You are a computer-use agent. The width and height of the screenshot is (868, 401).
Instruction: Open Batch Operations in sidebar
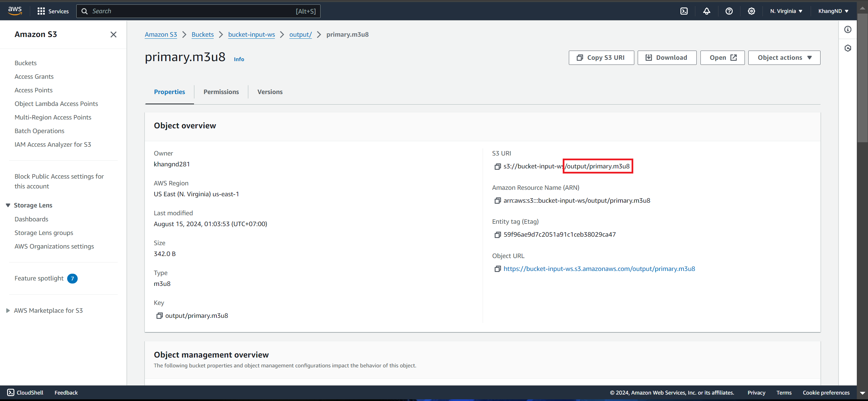point(39,131)
